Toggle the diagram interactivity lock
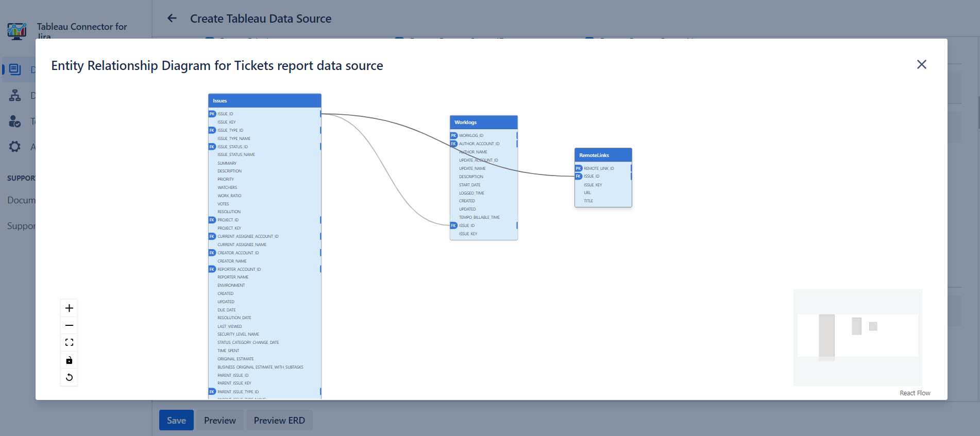Screen dimensions: 980x436 pyautogui.click(x=69, y=360)
